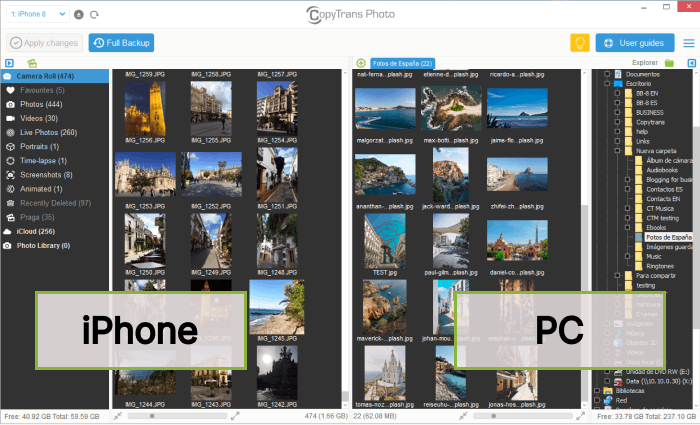Open the hamburger main menu

point(689,43)
